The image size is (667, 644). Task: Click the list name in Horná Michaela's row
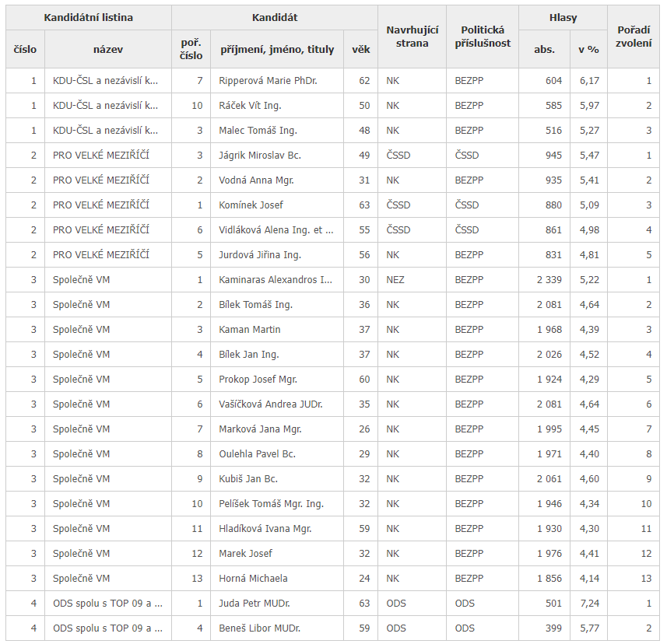[82, 579]
